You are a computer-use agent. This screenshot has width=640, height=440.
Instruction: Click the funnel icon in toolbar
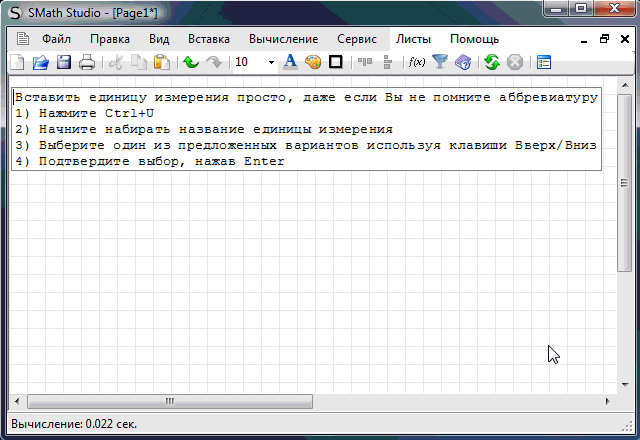point(440,62)
